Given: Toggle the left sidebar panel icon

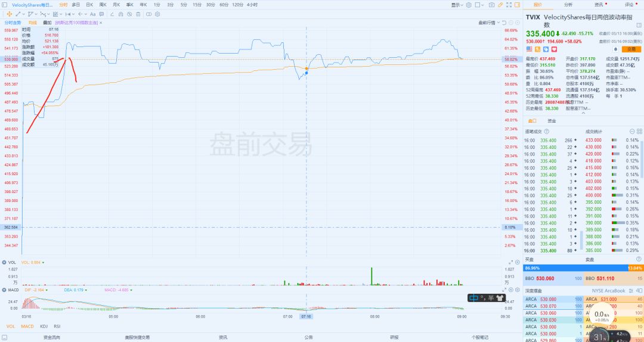Looking at the screenshot, I should [5, 5].
